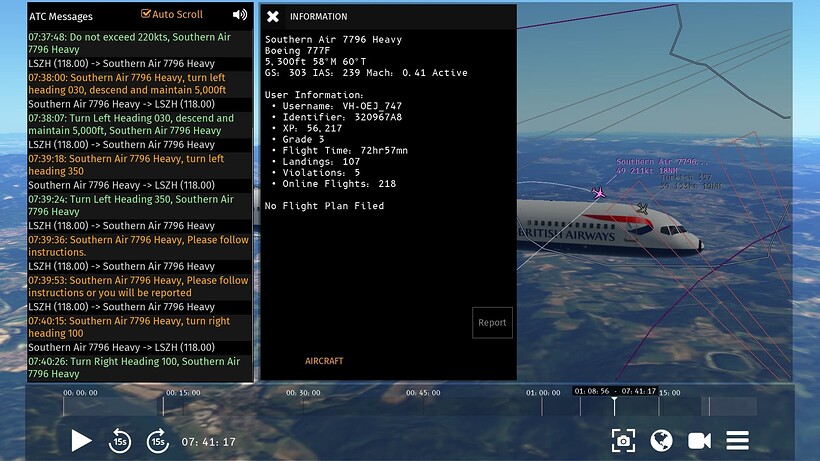Click the INFORMATION panel title
Screen dimensions: 820x461
click(x=318, y=17)
